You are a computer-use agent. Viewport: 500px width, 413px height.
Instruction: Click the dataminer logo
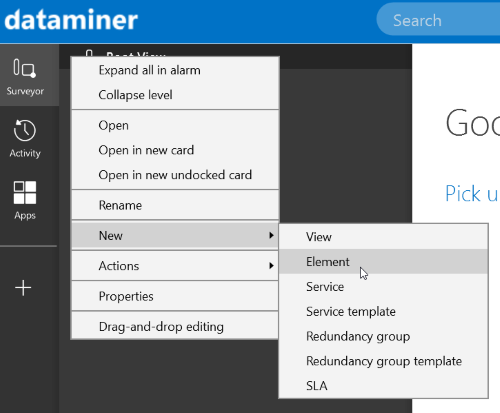tap(71, 20)
